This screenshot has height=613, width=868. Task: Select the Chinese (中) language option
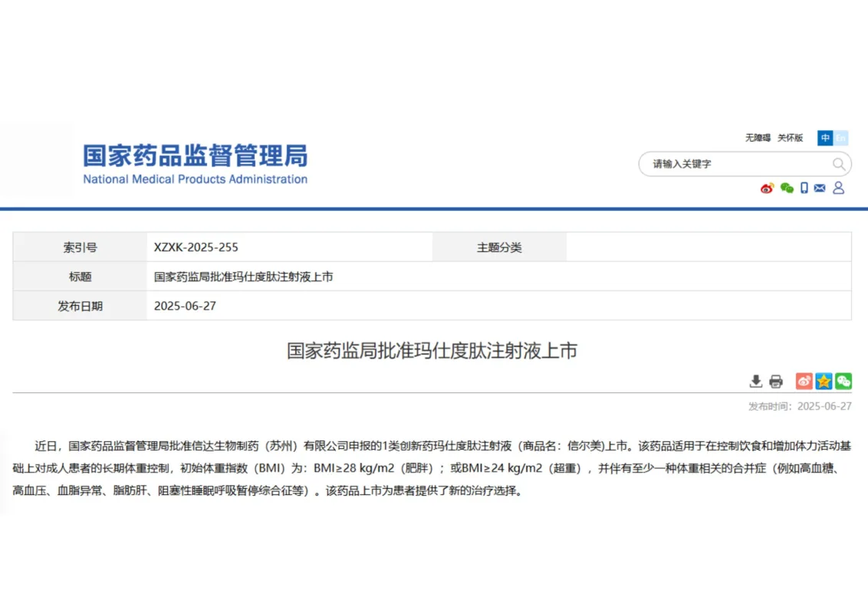[824, 139]
